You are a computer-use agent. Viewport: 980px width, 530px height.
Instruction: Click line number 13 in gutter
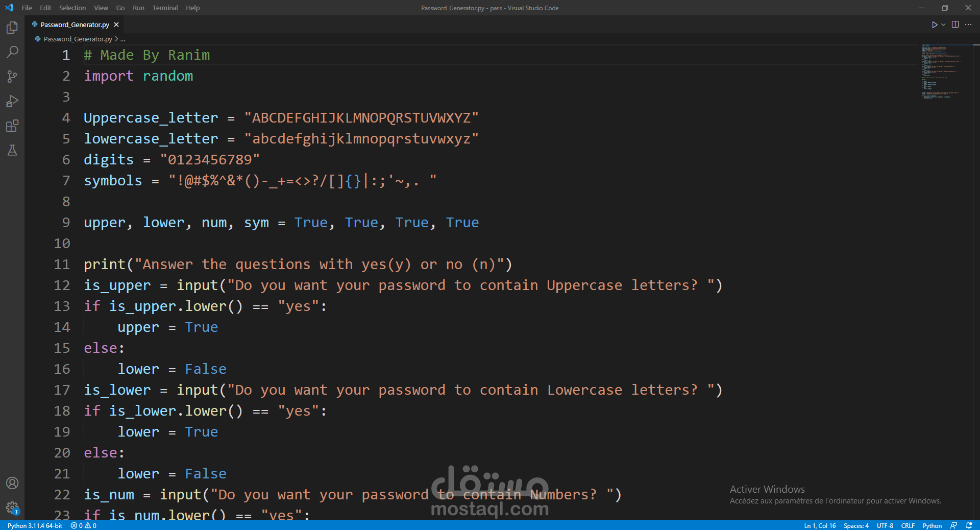(x=62, y=306)
